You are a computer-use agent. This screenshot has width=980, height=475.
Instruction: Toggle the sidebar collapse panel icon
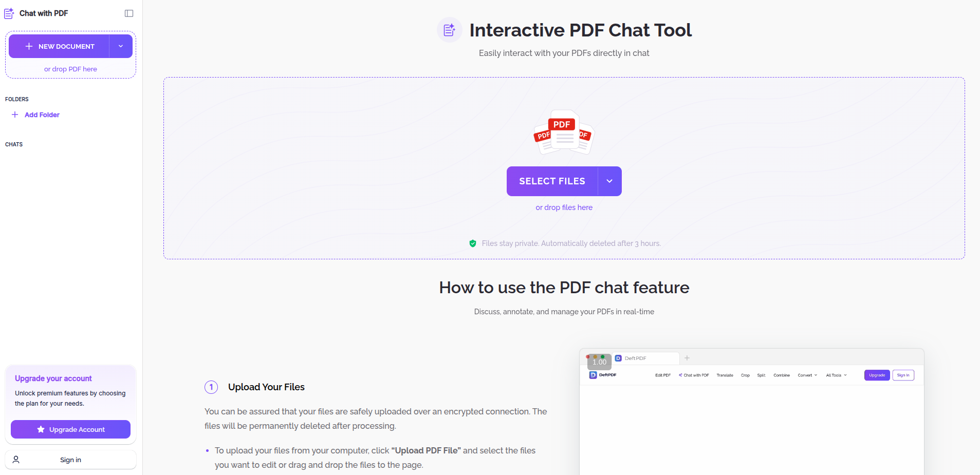tap(128, 13)
